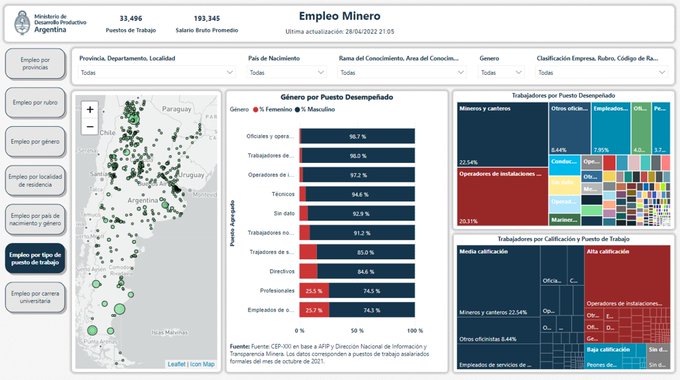
Task: Select the 25.7 % Empleados feminine segment
Action: [314, 310]
